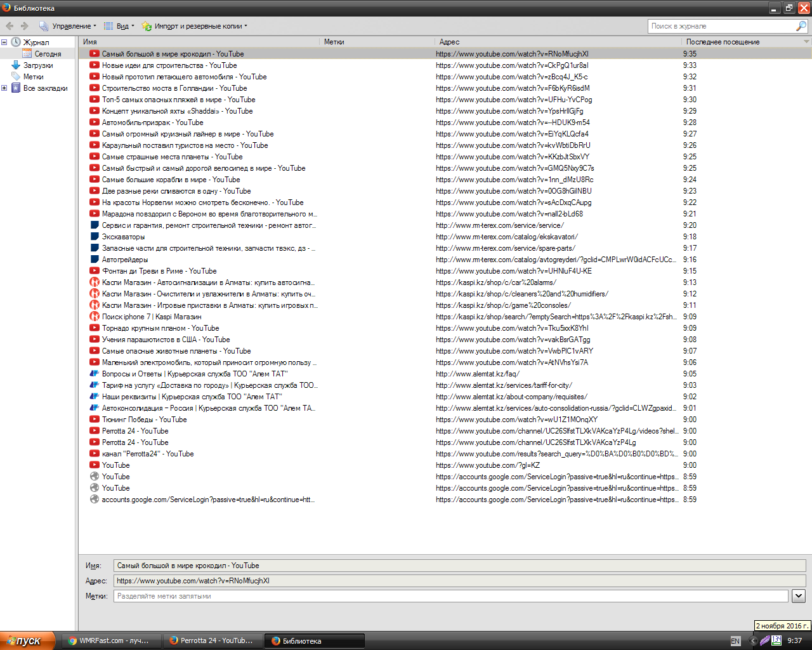Viewport: 812px width, 650px height.
Task: Click the 9:35 visit time cell
Action: [690, 54]
